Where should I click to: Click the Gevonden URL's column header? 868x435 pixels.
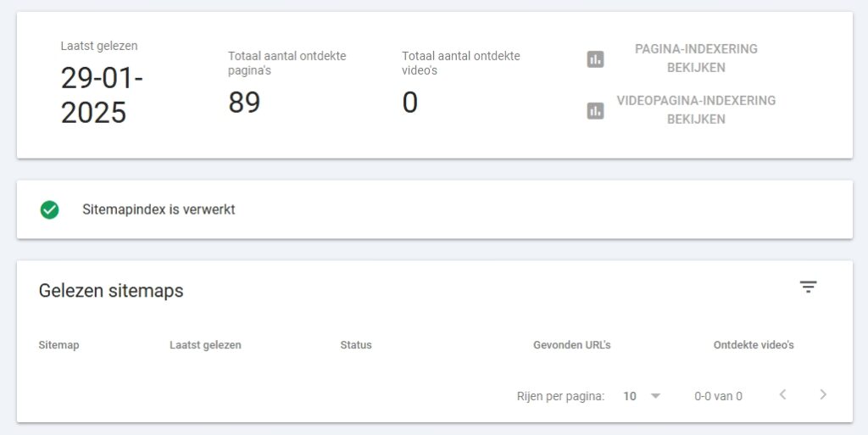[x=572, y=345]
